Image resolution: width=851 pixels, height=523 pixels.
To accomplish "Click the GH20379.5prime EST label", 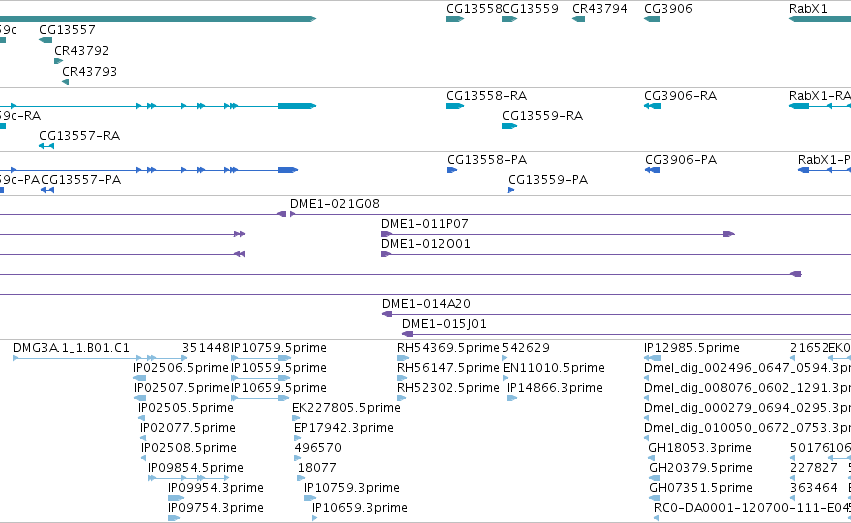I will coord(701,468).
